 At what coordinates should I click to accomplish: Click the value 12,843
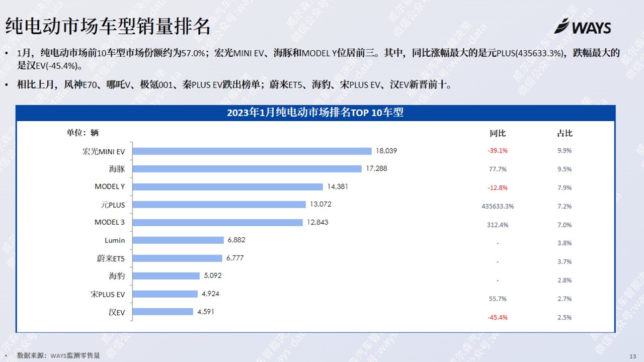click(317, 222)
